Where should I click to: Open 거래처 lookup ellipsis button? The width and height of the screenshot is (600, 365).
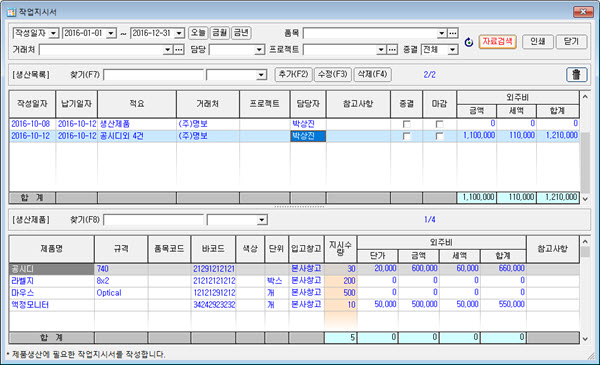click(x=179, y=50)
